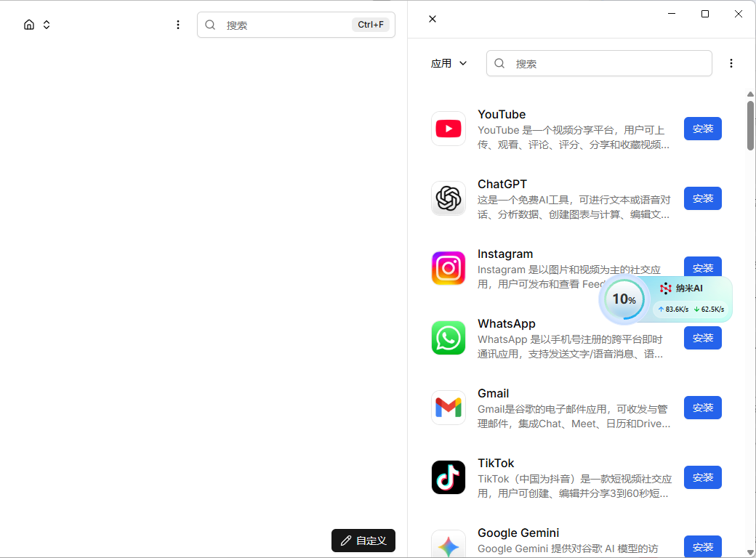This screenshot has height=558, width=756.
Task: Open the 应用 category dropdown
Action: pos(449,63)
